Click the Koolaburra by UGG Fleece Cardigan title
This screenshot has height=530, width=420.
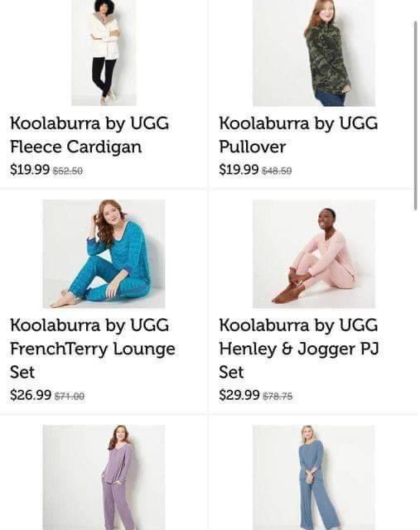[x=89, y=135]
